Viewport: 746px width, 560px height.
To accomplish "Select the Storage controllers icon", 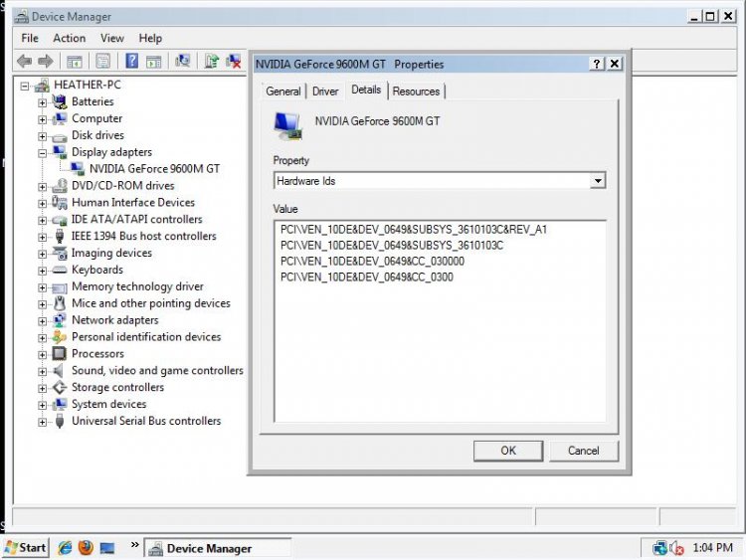I will point(60,387).
